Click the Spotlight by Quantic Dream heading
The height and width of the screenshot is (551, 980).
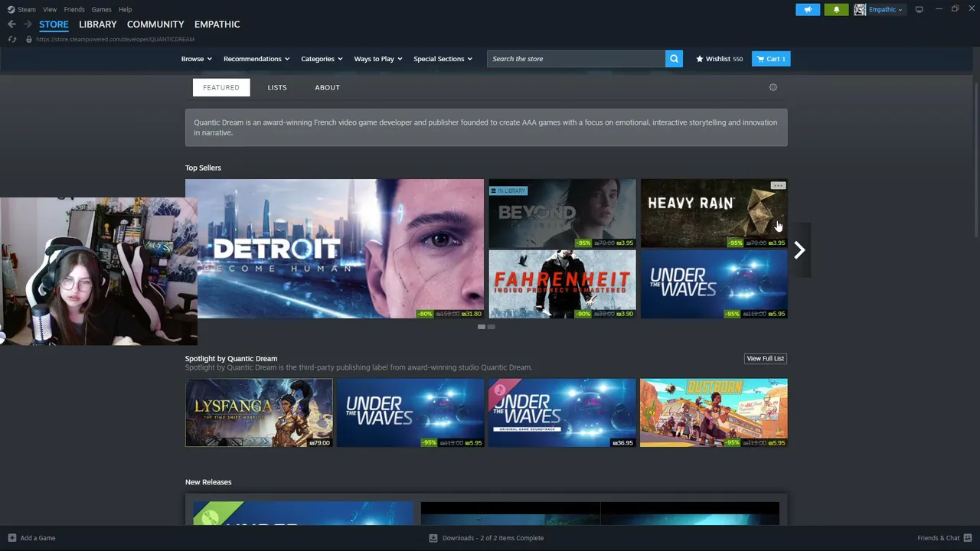coord(231,358)
